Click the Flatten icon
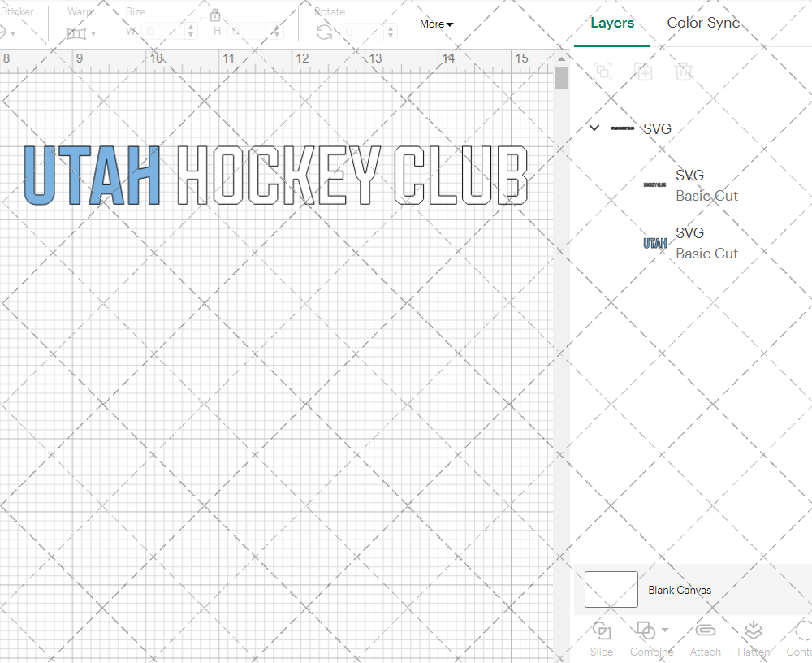 coord(753,631)
